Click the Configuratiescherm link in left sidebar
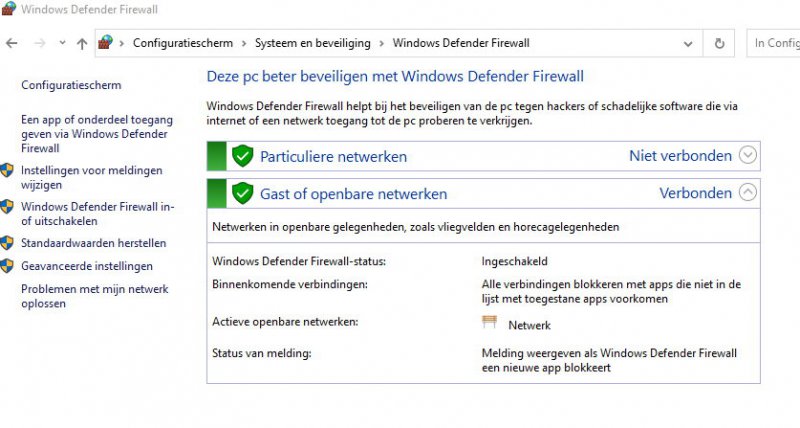Image resolution: width=800 pixels, height=428 pixels. point(71,86)
